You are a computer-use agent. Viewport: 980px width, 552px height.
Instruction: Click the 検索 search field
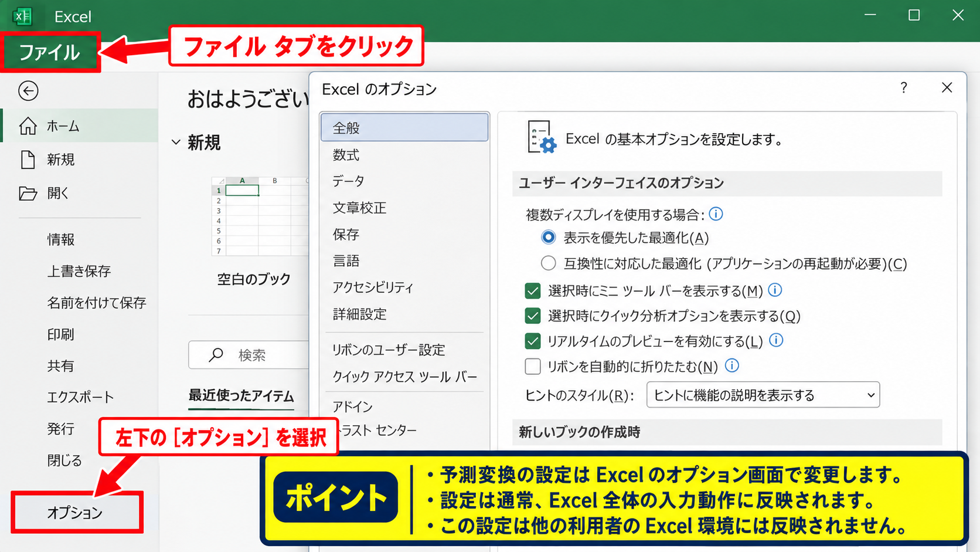click(x=249, y=355)
